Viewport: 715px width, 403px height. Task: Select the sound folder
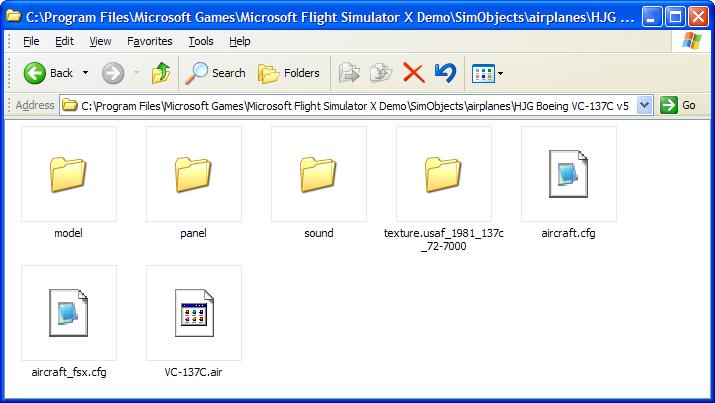(318, 175)
